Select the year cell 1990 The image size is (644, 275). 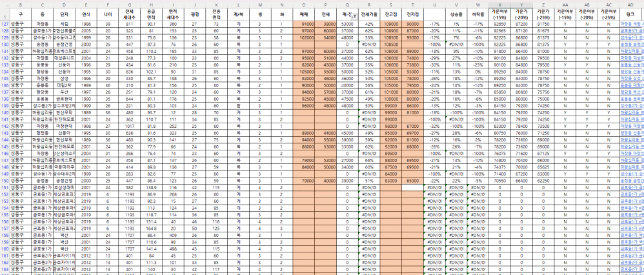pyautogui.click(x=86, y=98)
